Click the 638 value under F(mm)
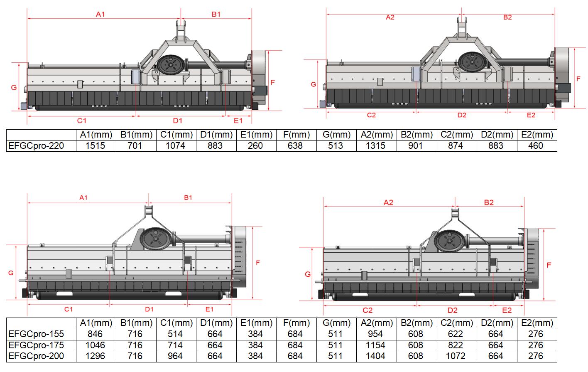Image resolution: width=588 pixels, height=372 pixels. pos(295,146)
